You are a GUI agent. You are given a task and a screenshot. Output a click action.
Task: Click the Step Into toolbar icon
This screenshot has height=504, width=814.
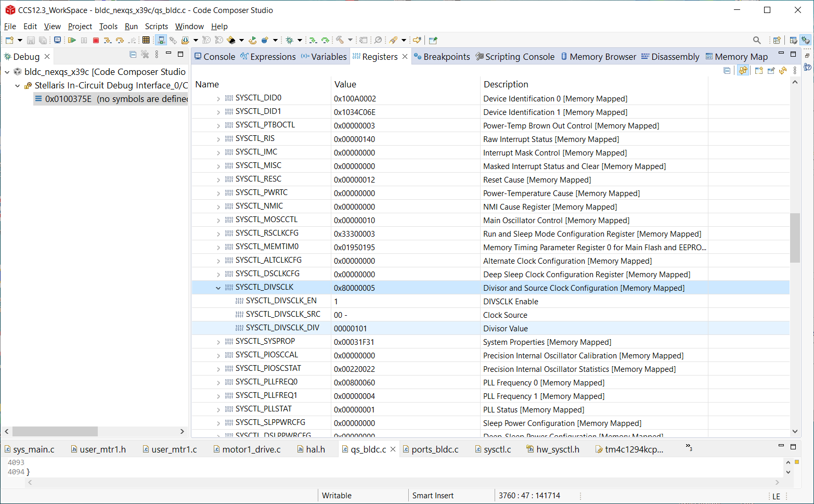[107, 40]
